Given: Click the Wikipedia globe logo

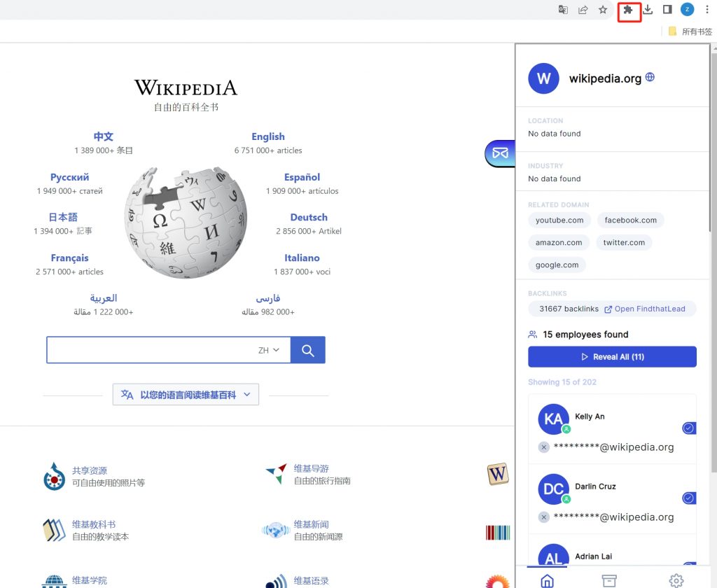Looking at the screenshot, I should (186, 223).
